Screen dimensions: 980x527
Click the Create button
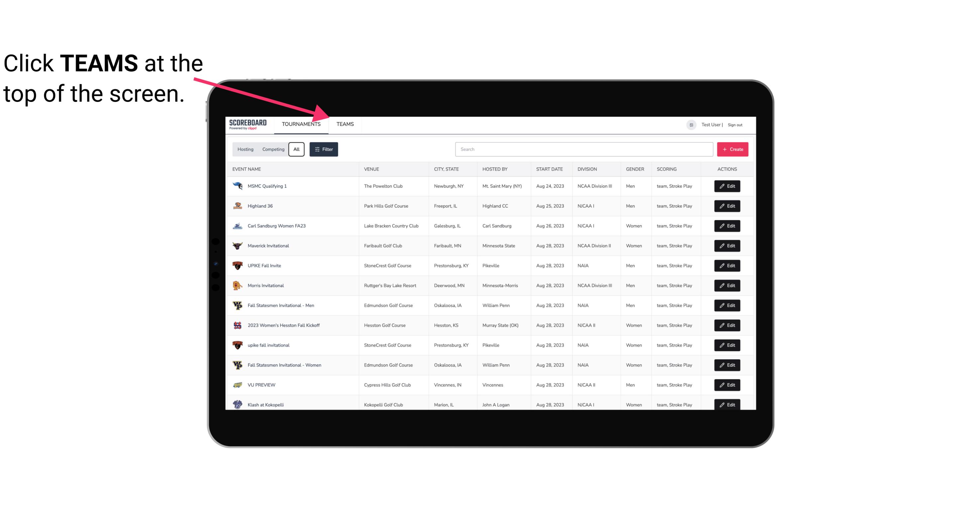732,149
